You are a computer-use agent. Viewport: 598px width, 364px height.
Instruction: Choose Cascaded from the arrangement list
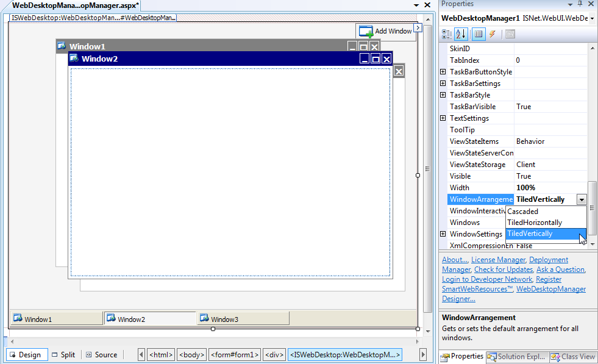pos(522,212)
